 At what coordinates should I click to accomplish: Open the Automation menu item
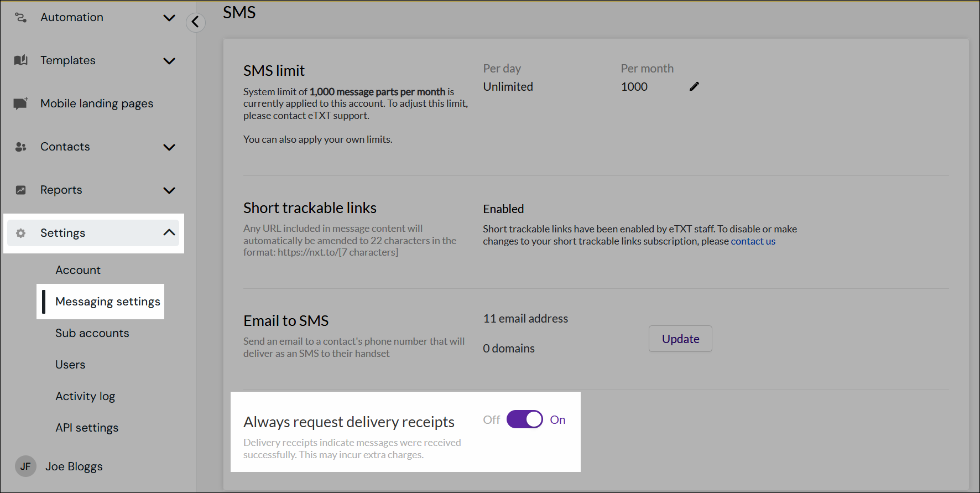[72, 17]
